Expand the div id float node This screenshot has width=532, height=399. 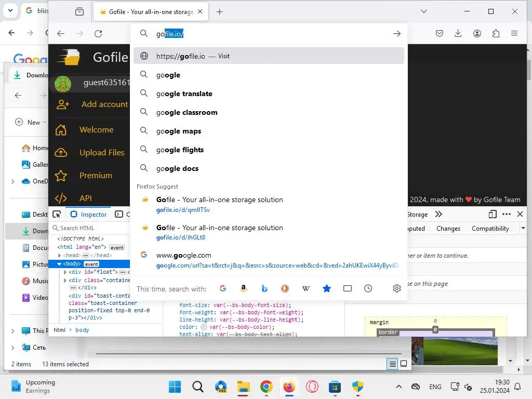coord(65,272)
